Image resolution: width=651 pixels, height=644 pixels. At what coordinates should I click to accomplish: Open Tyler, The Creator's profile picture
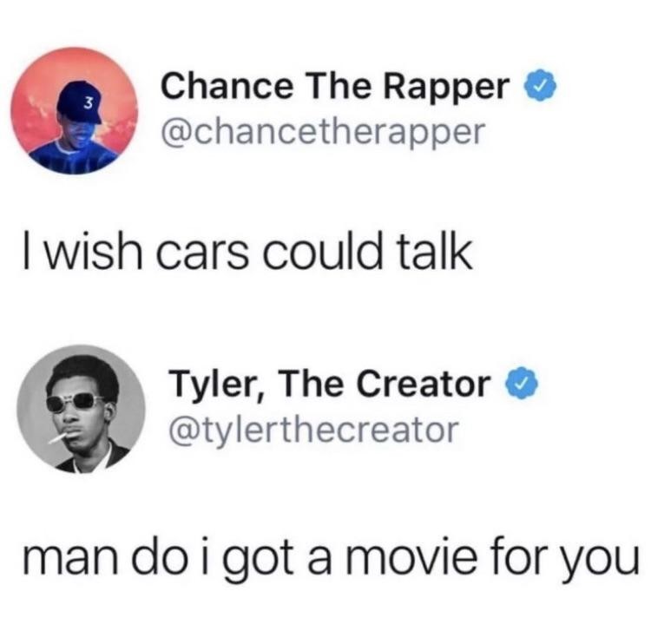pyautogui.click(x=82, y=409)
